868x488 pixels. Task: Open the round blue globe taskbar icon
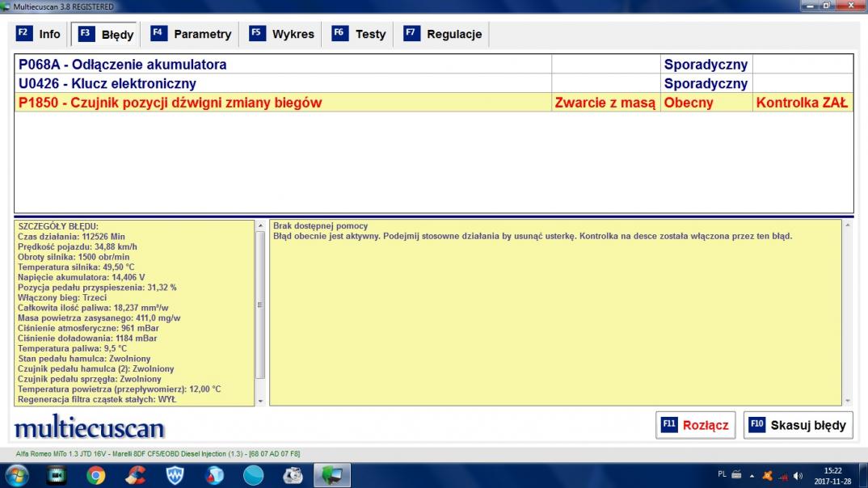[254, 475]
